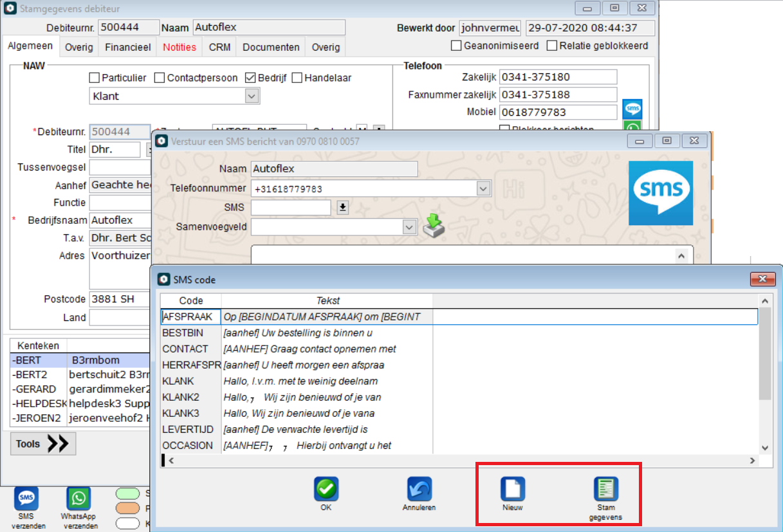The height and width of the screenshot is (532, 783).
Task: Expand the Telefoonnummer dropdown
Action: point(483,188)
